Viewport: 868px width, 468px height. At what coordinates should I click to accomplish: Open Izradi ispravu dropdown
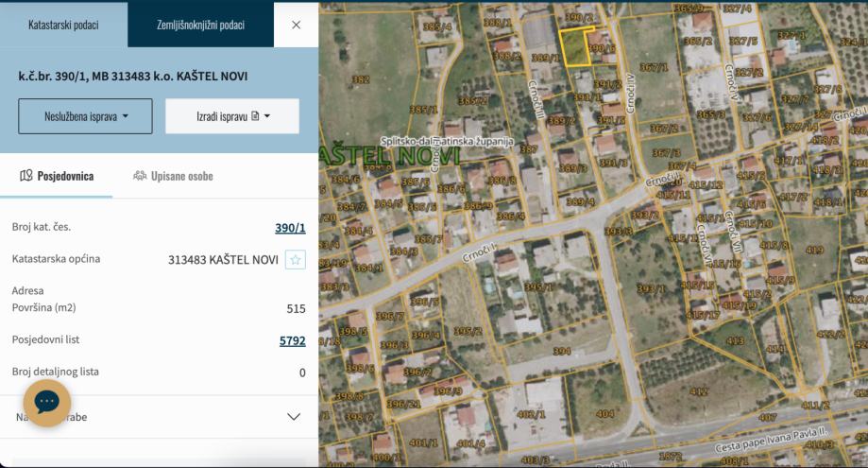tap(232, 116)
